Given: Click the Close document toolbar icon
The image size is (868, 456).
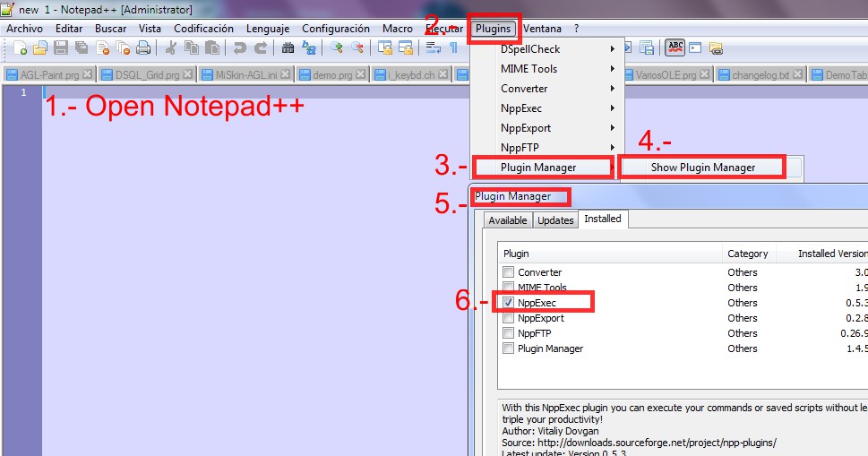Looking at the screenshot, I should 102,48.
